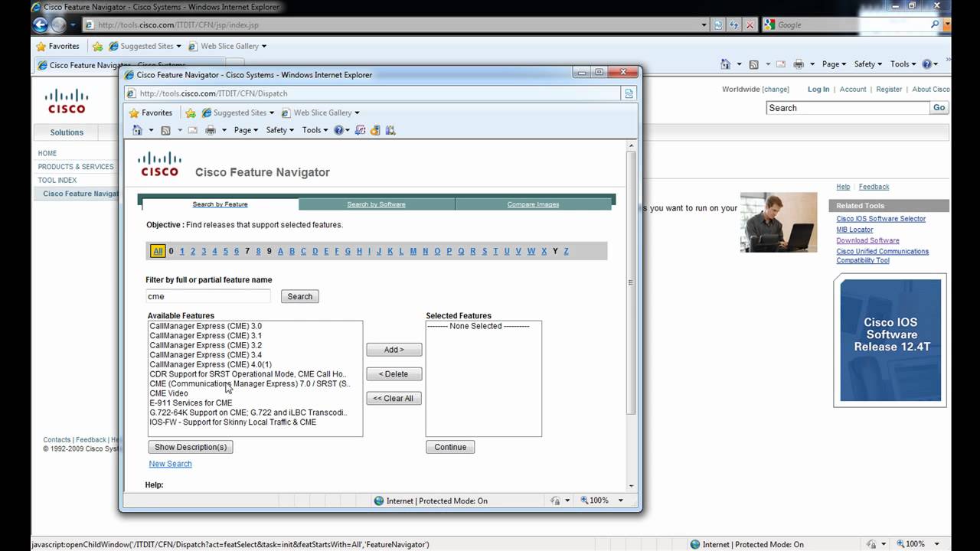Image resolution: width=980 pixels, height=551 pixels.
Task: Switch to Search by Feature tab
Action: pyautogui.click(x=220, y=204)
